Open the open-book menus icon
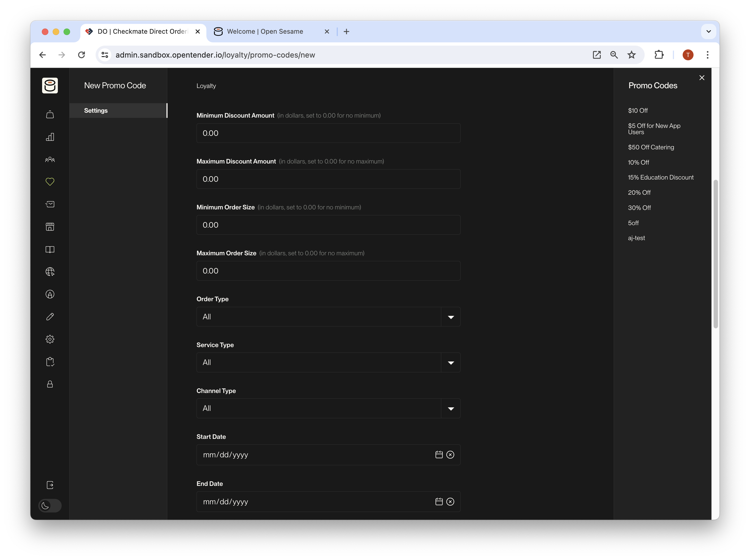The image size is (750, 560). click(x=50, y=250)
